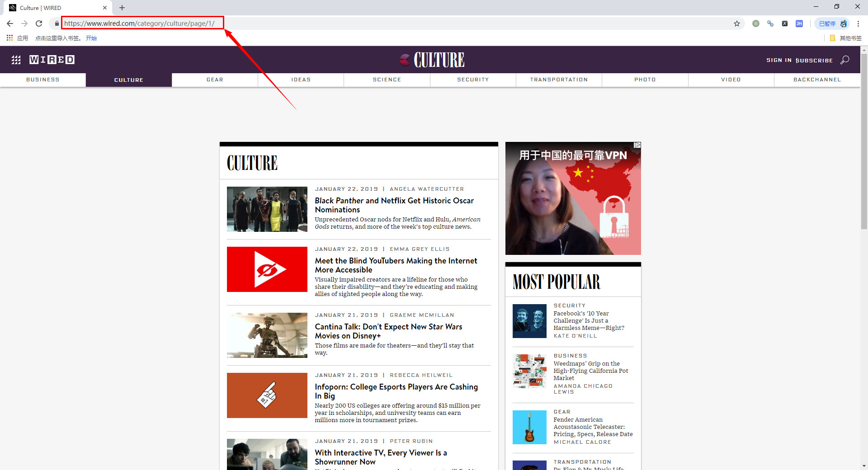Click Black Panther article thumbnail
This screenshot has width=868, height=470.
[267, 209]
